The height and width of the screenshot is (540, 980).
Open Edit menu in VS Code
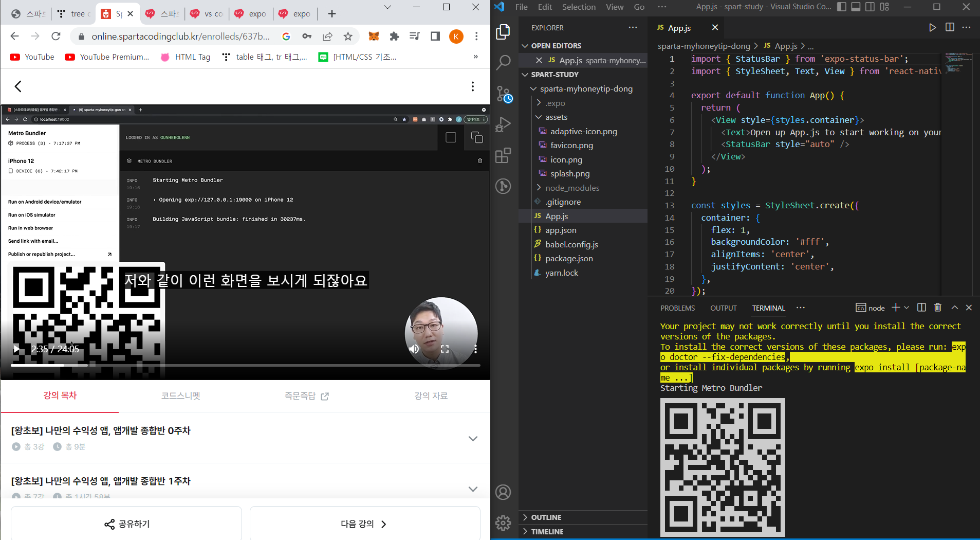545,7
